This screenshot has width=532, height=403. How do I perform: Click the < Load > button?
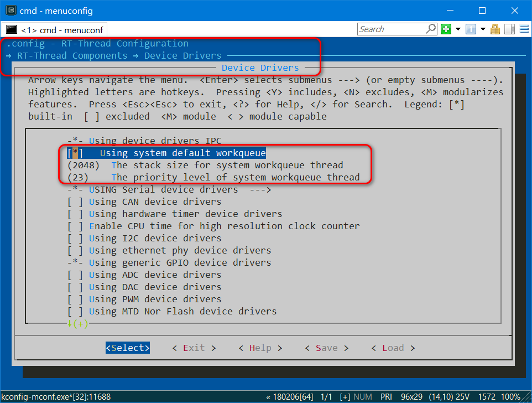coord(393,348)
